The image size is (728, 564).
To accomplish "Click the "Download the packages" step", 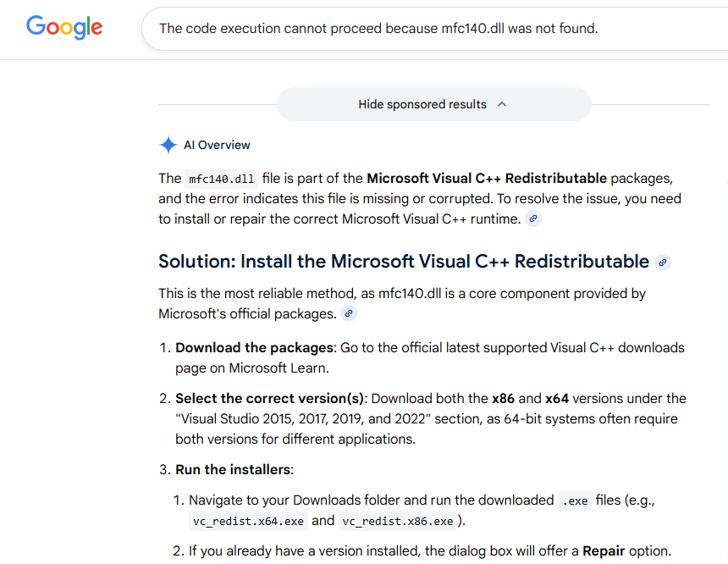I will coord(254,347).
